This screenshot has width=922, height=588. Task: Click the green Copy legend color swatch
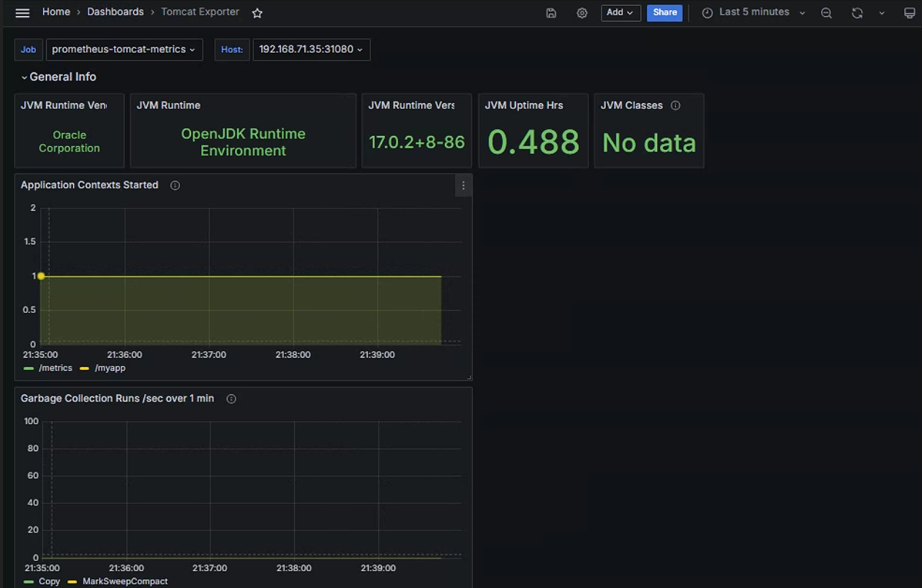point(29,582)
